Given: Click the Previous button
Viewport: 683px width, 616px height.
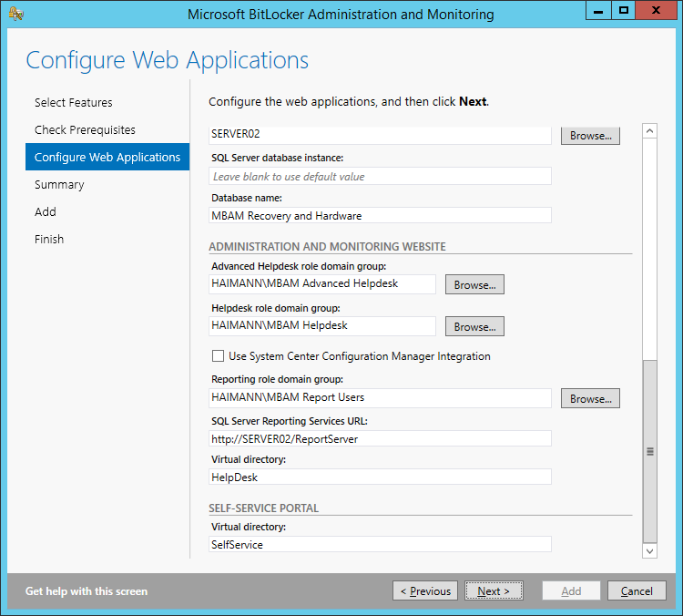Looking at the screenshot, I should click(425, 591).
